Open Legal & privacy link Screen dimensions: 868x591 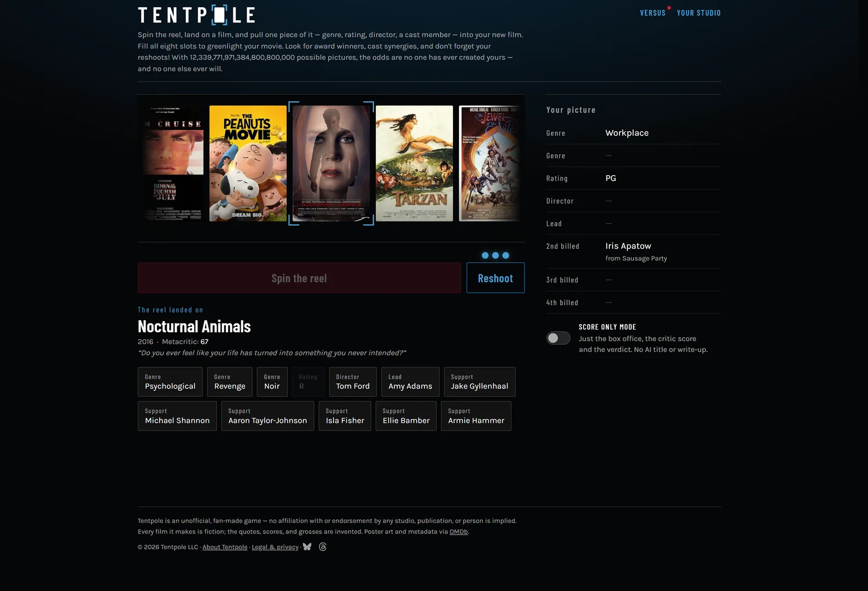click(275, 547)
